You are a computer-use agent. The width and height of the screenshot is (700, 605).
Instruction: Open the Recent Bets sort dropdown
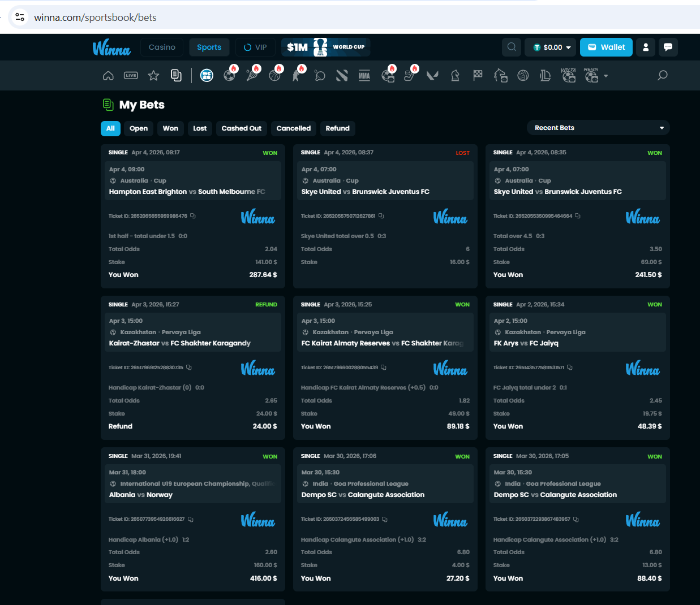[x=598, y=128]
